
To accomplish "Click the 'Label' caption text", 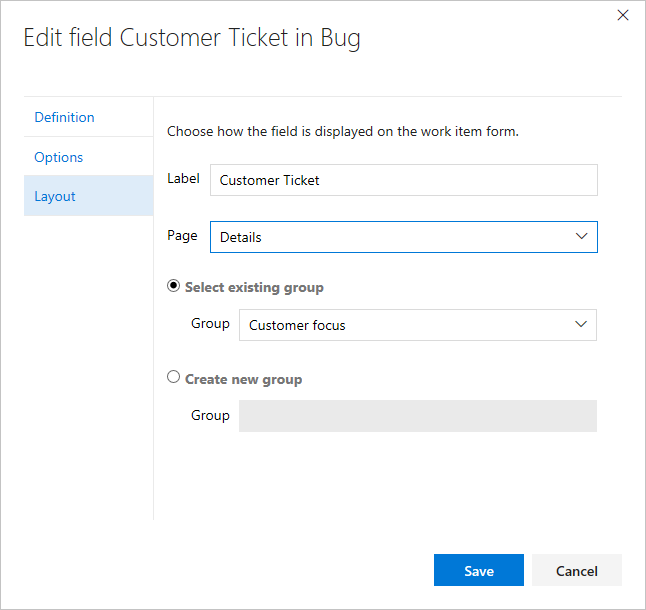I will [184, 179].
